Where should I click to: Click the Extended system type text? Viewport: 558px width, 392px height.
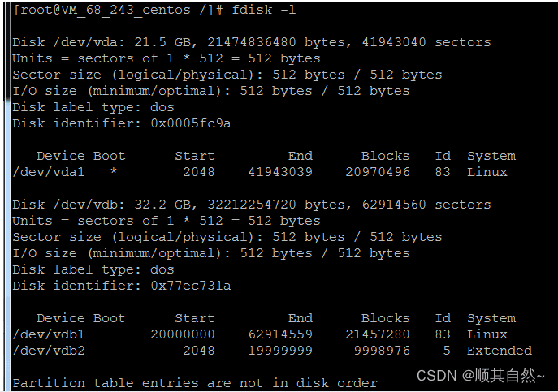(x=500, y=351)
